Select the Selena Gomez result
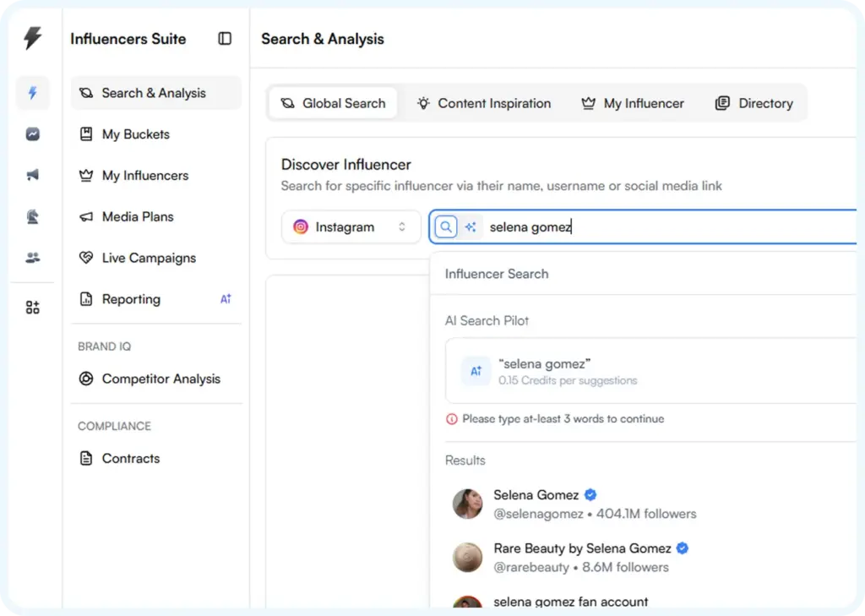865x616 pixels. (651, 504)
